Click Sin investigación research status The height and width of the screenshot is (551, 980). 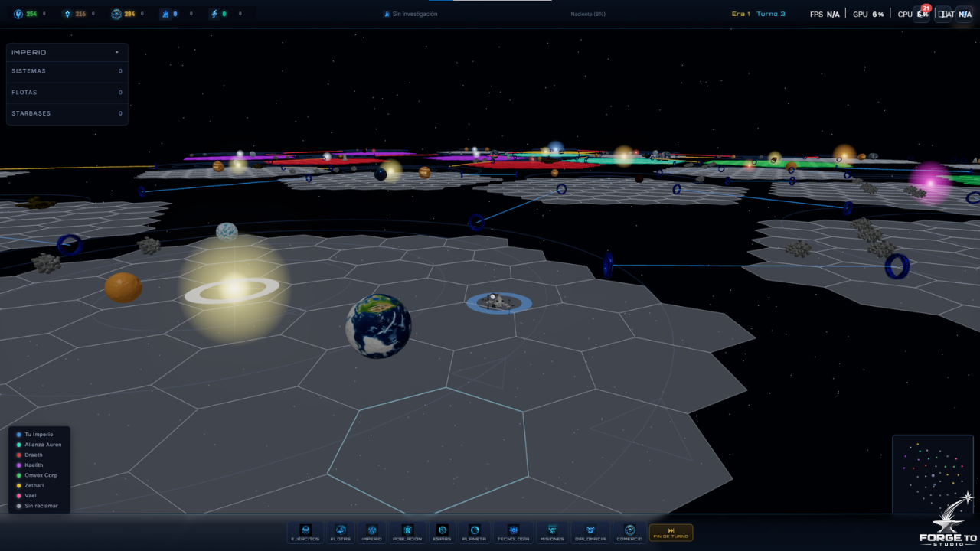pos(410,14)
